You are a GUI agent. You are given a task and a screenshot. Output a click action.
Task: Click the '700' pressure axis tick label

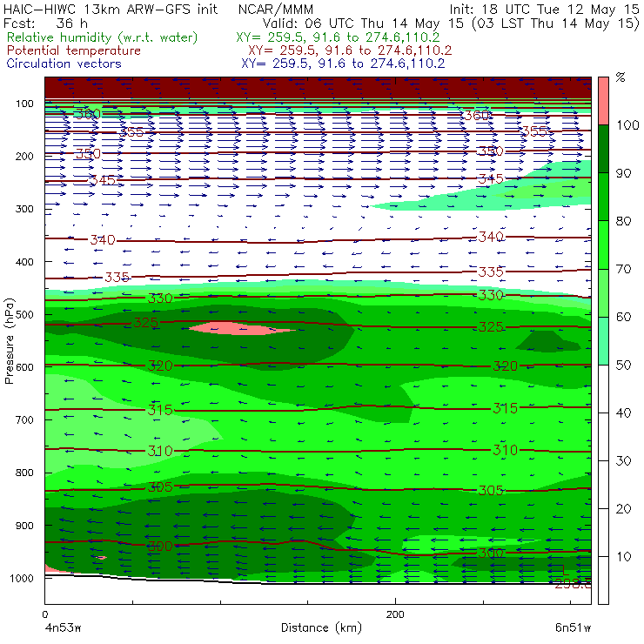[24, 420]
